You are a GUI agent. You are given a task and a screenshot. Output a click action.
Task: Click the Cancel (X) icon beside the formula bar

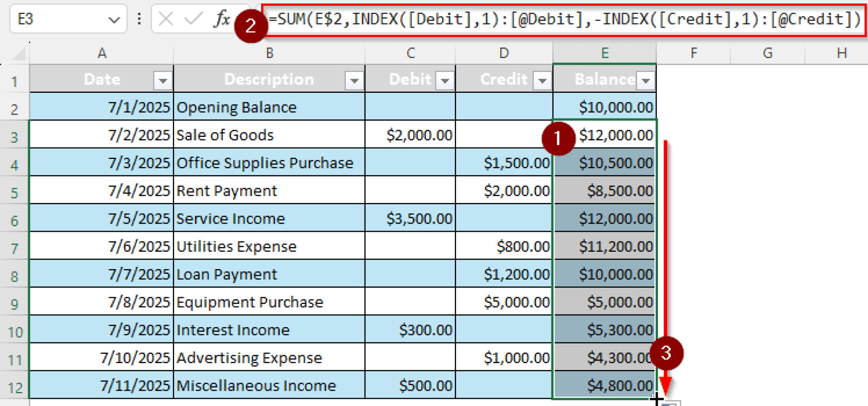pyautogui.click(x=167, y=19)
